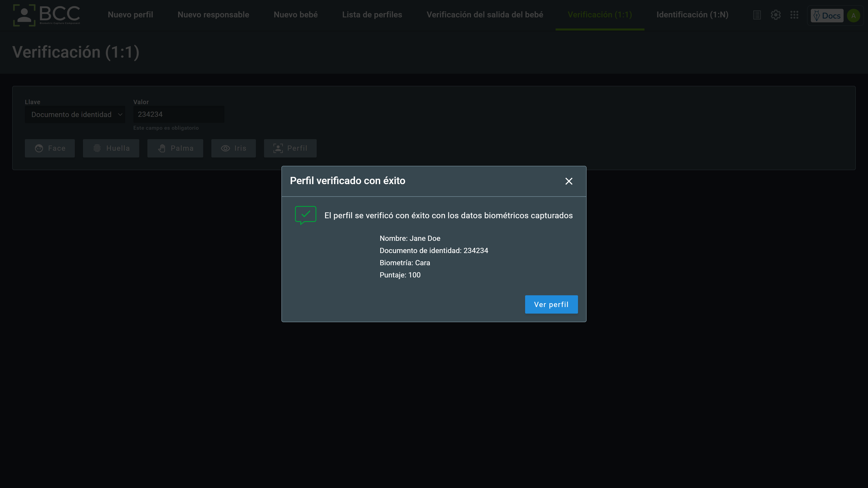Image resolution: width=868 pixels, height=488 pixels.
Task: Click the Ver perfil button
Action: click(551, 305)
